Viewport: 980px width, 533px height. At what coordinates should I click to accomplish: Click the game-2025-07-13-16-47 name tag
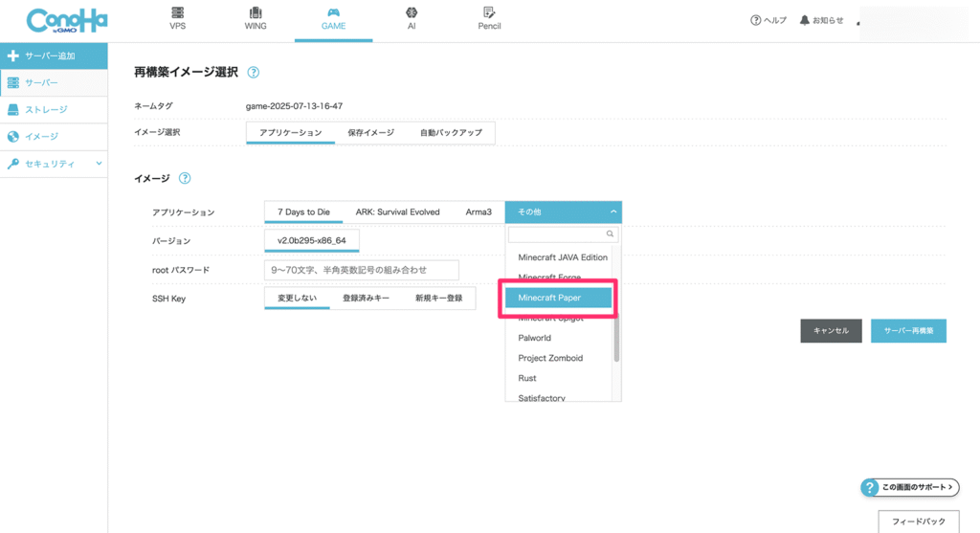tap(294, 106)
